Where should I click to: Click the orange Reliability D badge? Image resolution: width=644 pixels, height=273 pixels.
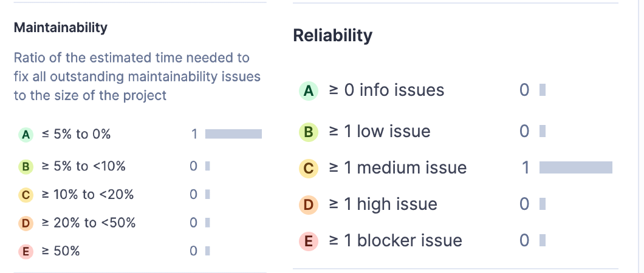click(309, 204)
